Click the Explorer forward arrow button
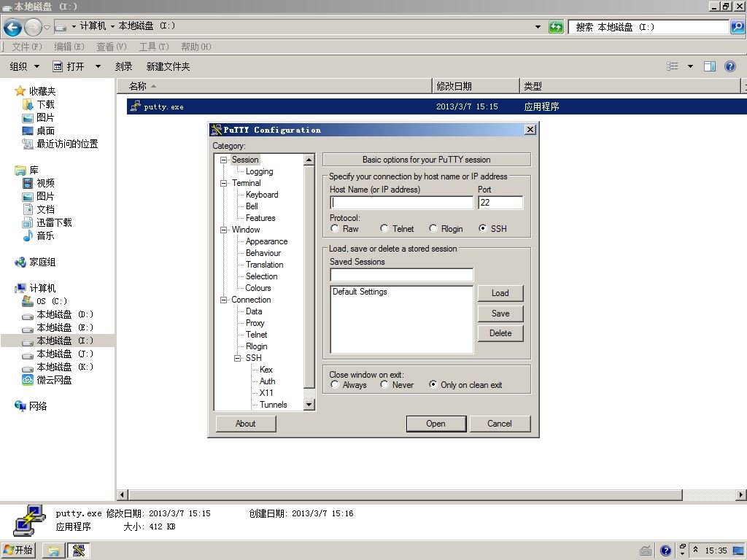Image resolution: width=747 pixels, height=560 pixels. tap(33, 27)
